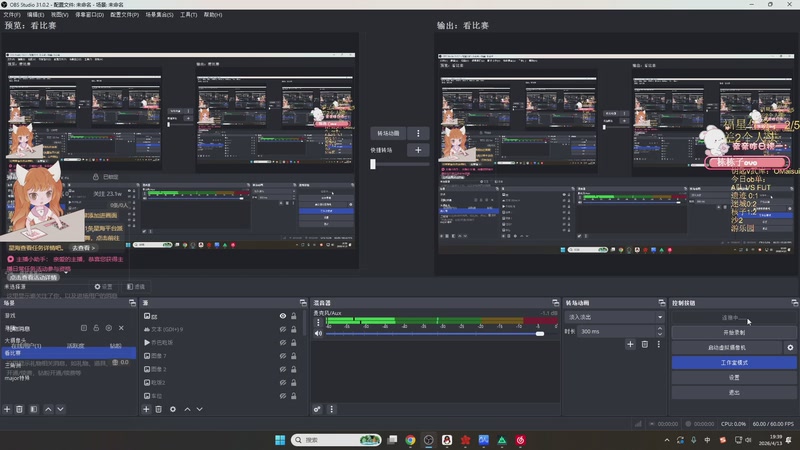Remove selected scene with the trash icon
800x450 pixels.
point(19,409)
